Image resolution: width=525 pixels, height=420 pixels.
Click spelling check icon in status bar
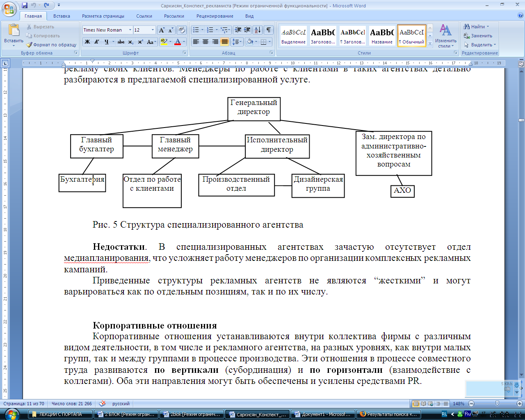point(102,404)
